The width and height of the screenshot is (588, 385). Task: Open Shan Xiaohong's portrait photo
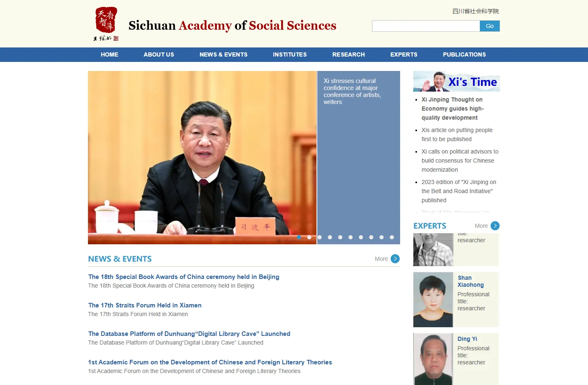coord(433,300)
